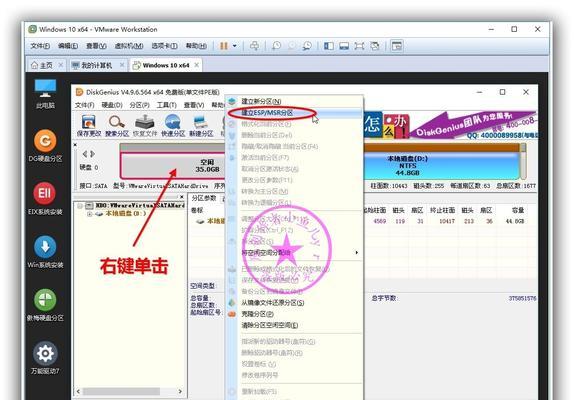Expand the 本地磁盘 (D:) tree node
574x400 pixels.
point(89,214)
